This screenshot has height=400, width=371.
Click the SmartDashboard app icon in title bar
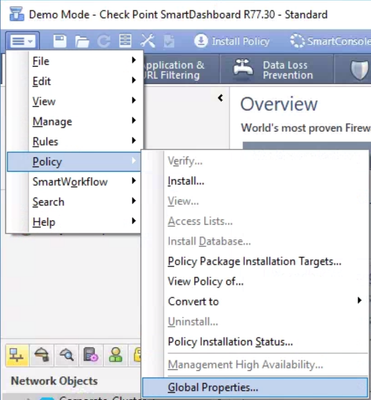tap(17, 14)
